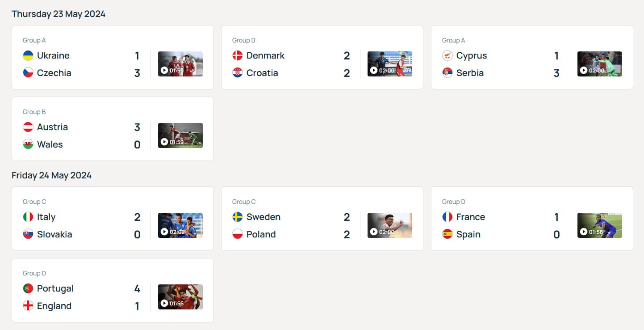Click the Austria flag icon
Image resolution: width=644 pixels, height=330 pixels.
coord(28,127)
